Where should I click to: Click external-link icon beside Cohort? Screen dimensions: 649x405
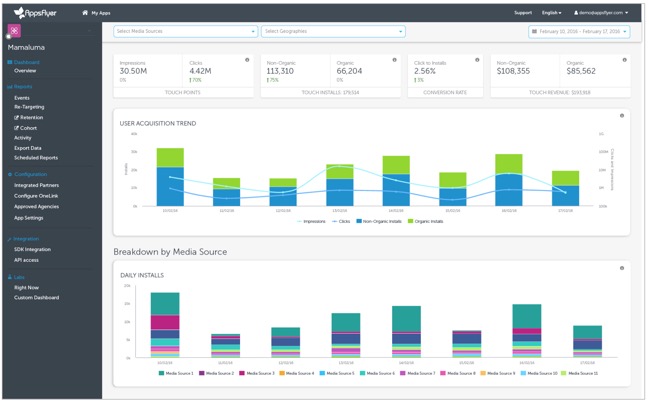(x=17, y=128)
